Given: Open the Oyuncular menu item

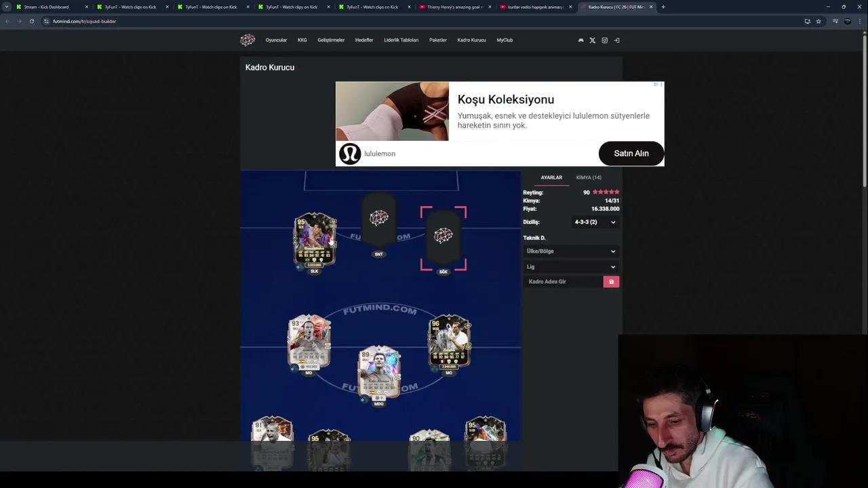Looking at the screenshot, I should click(276, 40).
